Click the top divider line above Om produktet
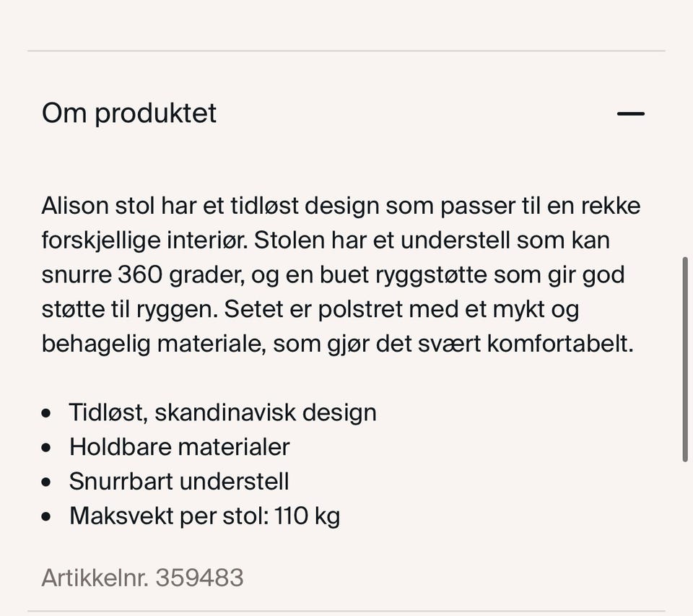This screenshot has height=616, width=693. (x=346, y=51)
